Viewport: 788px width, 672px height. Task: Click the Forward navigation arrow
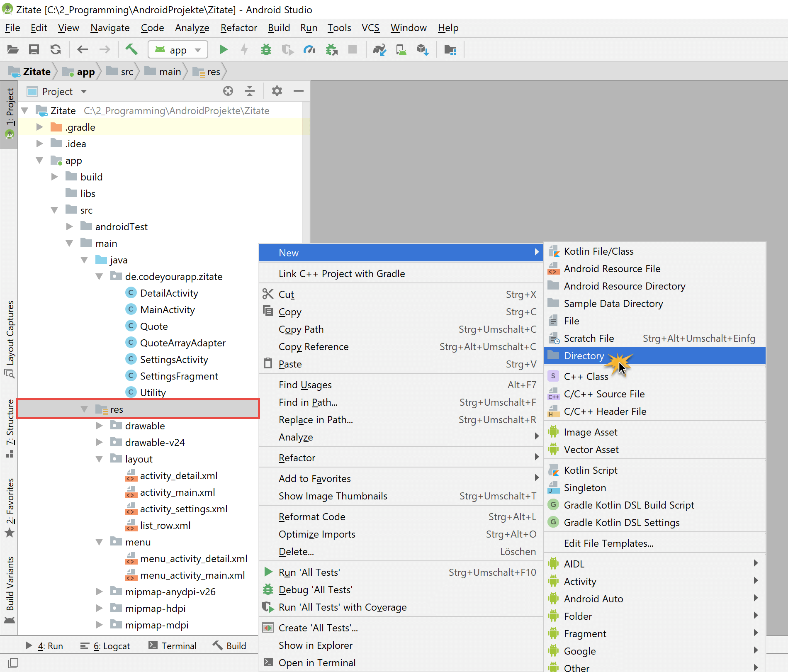tap(105, 50)
